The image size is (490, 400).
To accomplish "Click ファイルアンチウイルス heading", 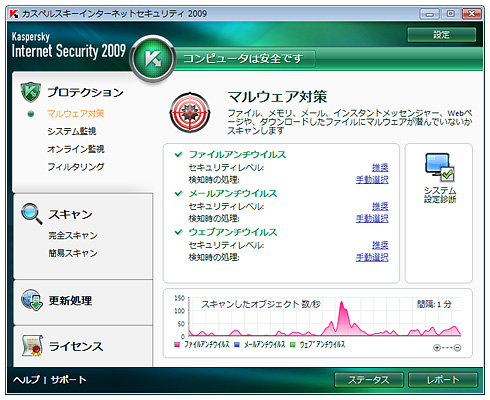I will pyautogui.click(x=237, y=154).
